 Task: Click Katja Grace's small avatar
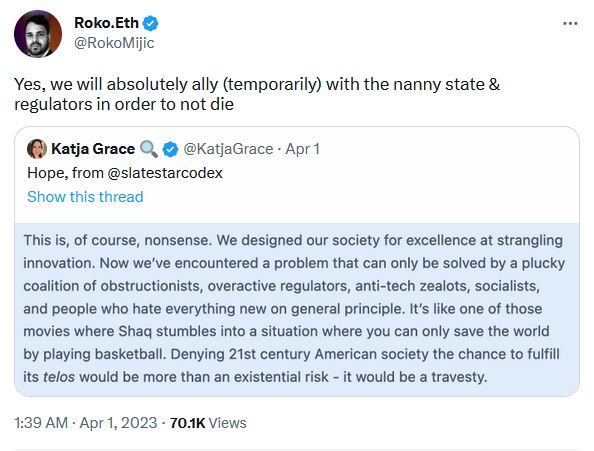click(37, 149)
